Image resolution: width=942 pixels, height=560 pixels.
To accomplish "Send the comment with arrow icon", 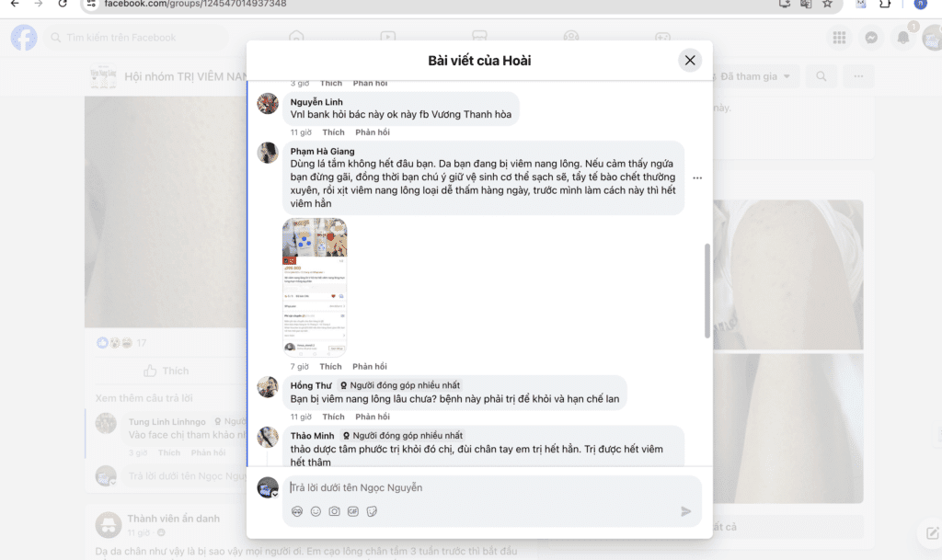I will (685, 511).
